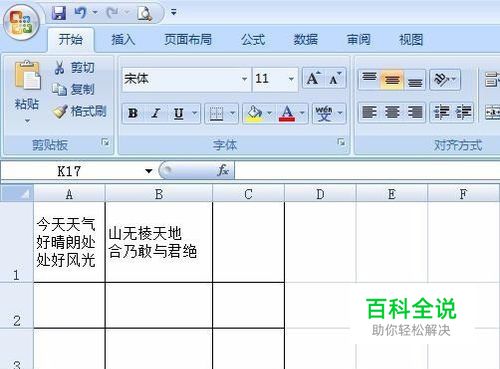Select the 数据 ribbon tab
The width and height of the screenshot is (500, 369).
[306, 40]
